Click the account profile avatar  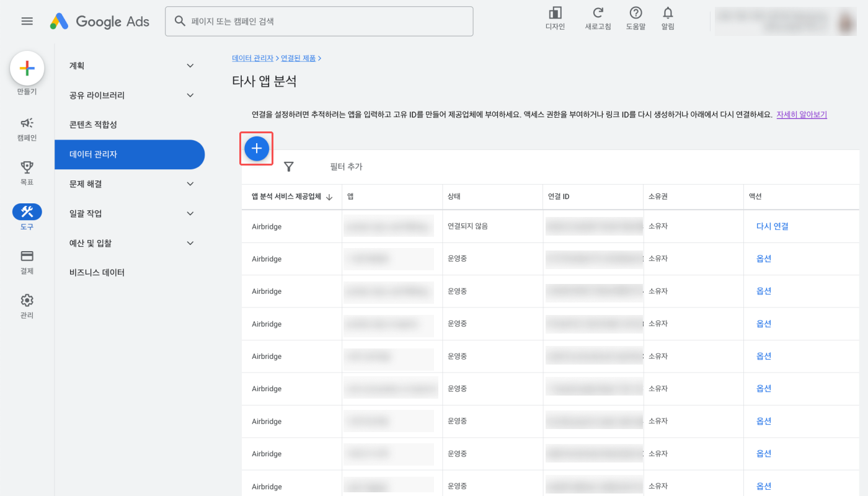[846, 22]
